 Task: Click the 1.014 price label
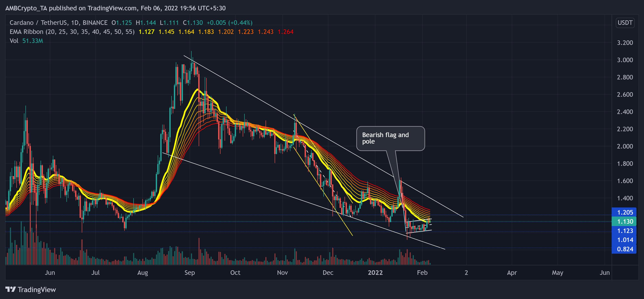point(624,240)
